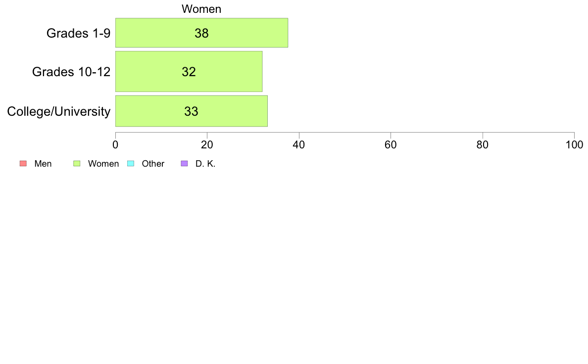Click the Women chart title
The width and height of the screenshot is (588, 364).
pyautogui.click(x=201, y=9)
